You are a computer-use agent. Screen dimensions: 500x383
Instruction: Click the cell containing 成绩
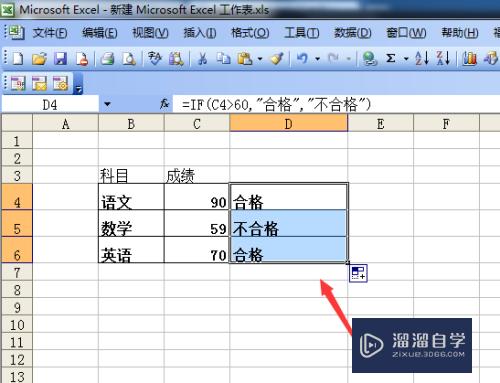pyautogui.click(x=197, y=175)
